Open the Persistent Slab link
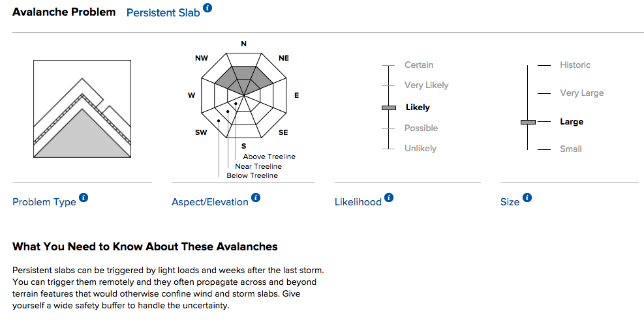Screen dimensions: 644x324 point(163,13)
